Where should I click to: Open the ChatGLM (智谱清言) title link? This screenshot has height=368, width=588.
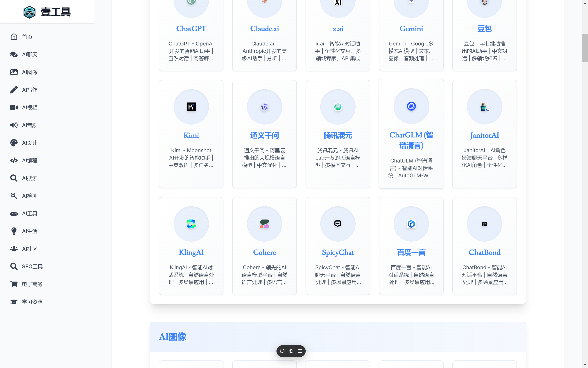(x=411, y=140)
